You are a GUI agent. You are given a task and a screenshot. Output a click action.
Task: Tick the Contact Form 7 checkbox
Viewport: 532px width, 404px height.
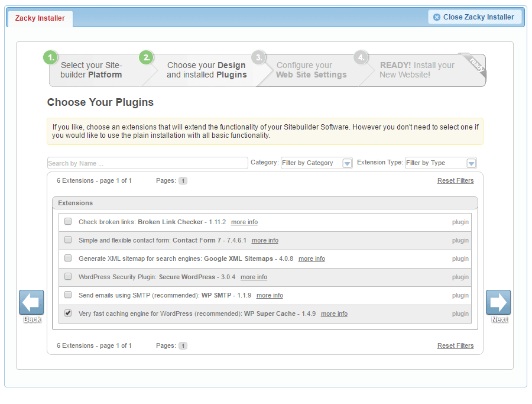click(68, 240)
